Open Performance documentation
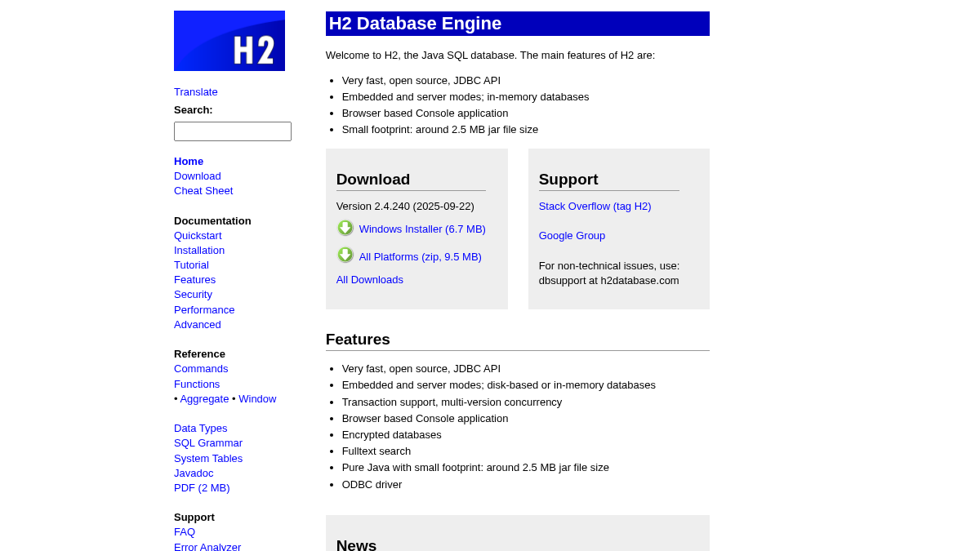The image size is (980, 551). coord(204,310)
